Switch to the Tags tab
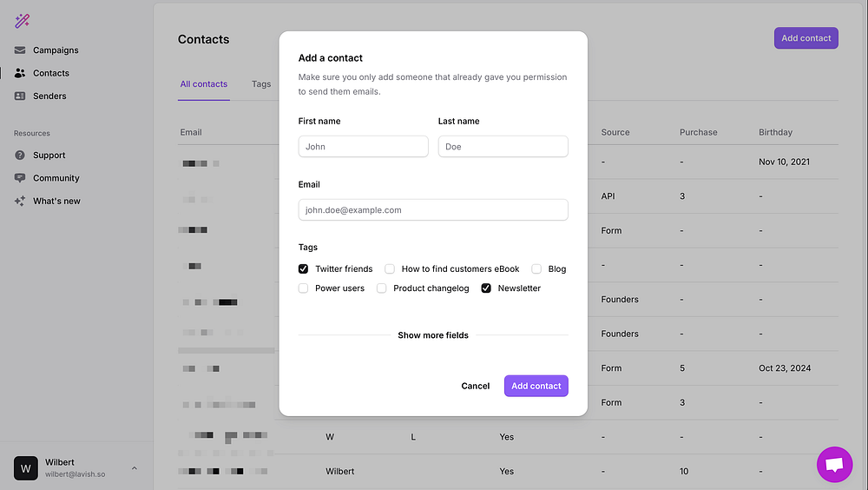 (x=261, y=84)
